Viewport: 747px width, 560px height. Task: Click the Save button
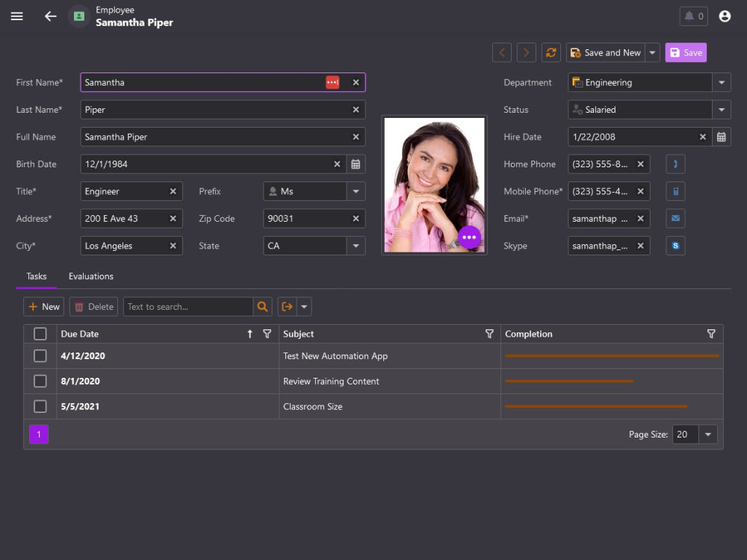pos(686,52)
